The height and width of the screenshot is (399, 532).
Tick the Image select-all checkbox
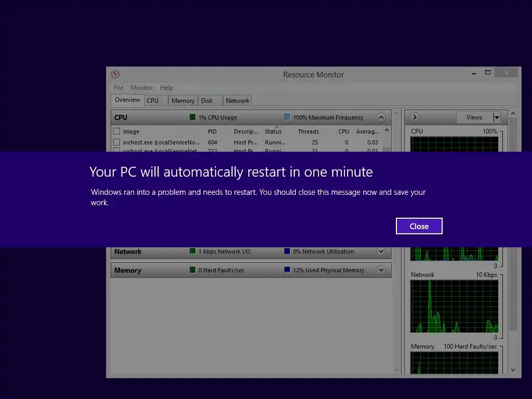coord(117,131)
